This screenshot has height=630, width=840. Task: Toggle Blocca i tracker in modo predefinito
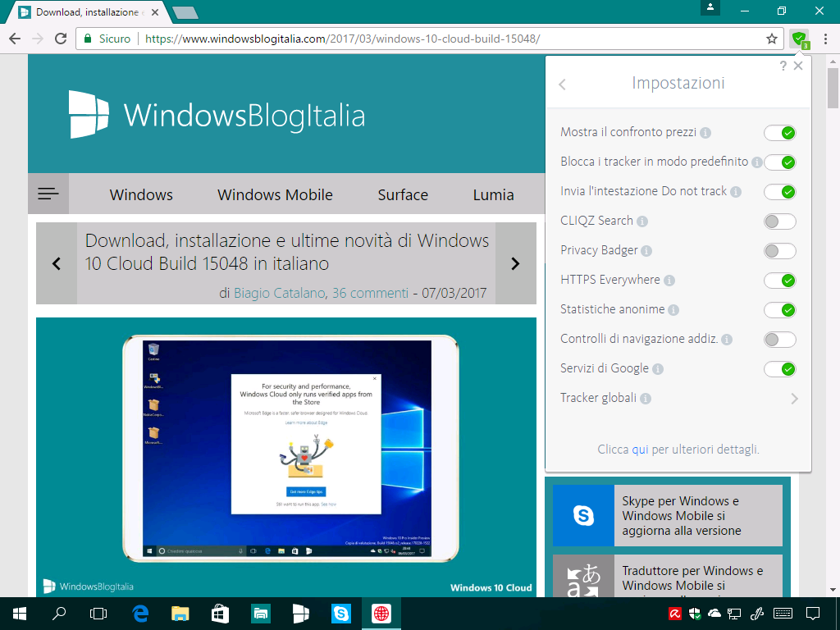[780, 162]
